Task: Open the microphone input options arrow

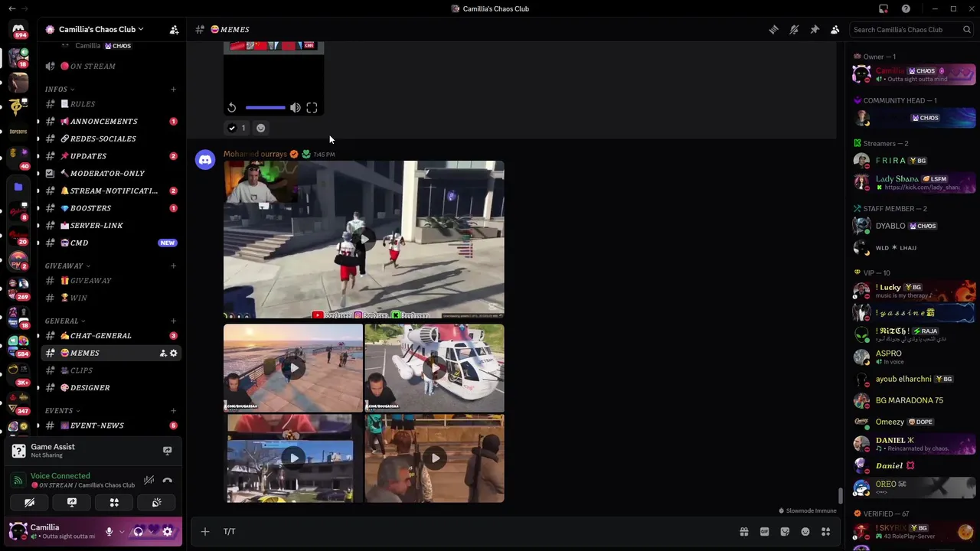Action: 120,531
